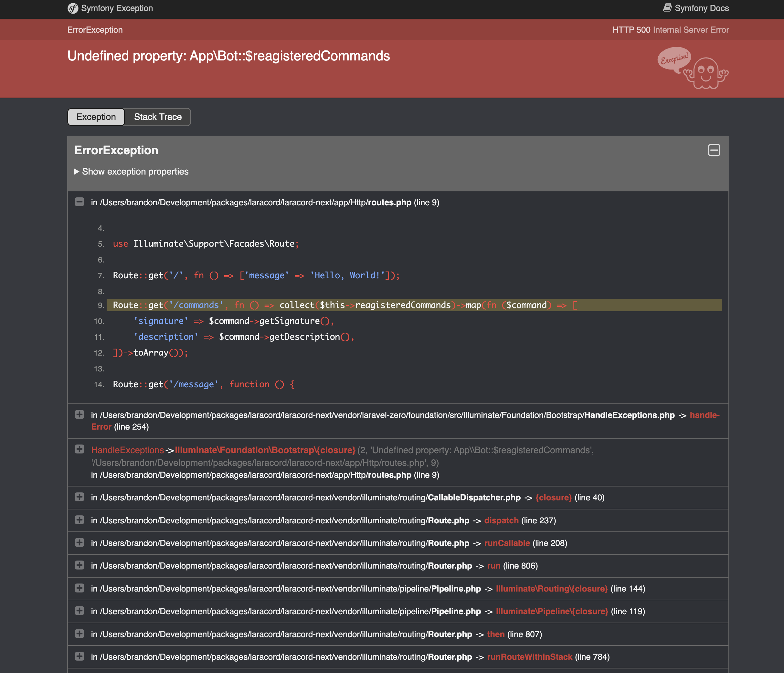Click the Symfony logo icon in header
784x673 pixels.
(73, 8)
